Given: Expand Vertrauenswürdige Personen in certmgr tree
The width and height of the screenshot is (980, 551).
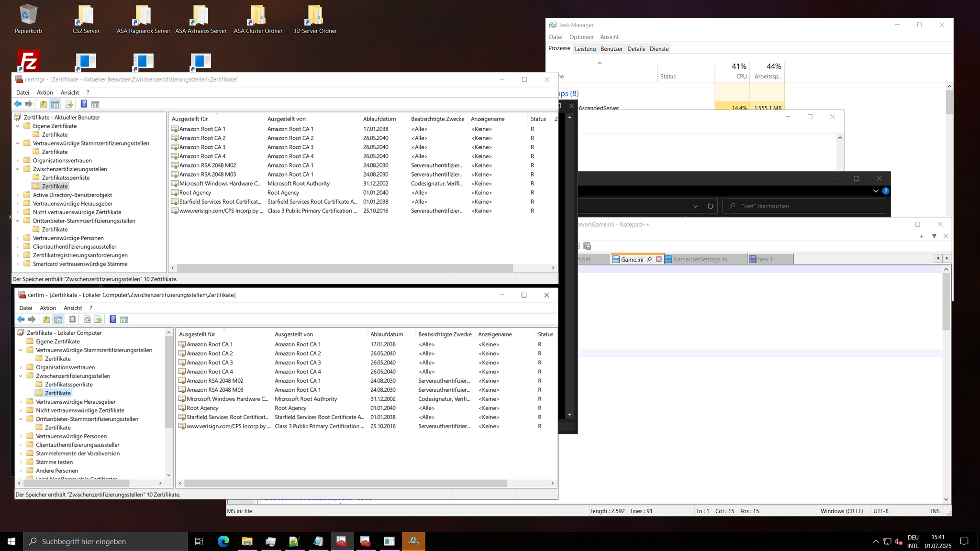Looking at the screenshot, I should click(18, 238).
